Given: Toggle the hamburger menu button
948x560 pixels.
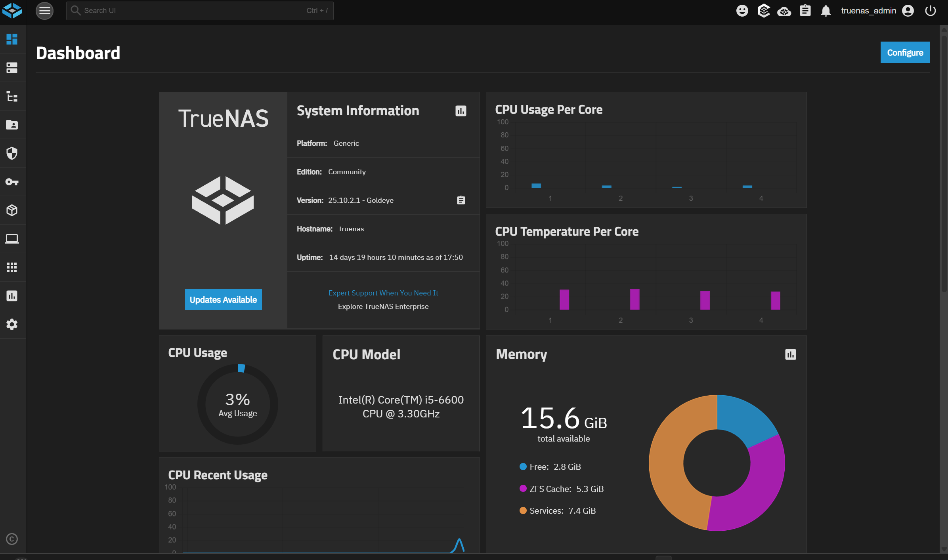Looking at the screenshot, I should tap(44, 11).
